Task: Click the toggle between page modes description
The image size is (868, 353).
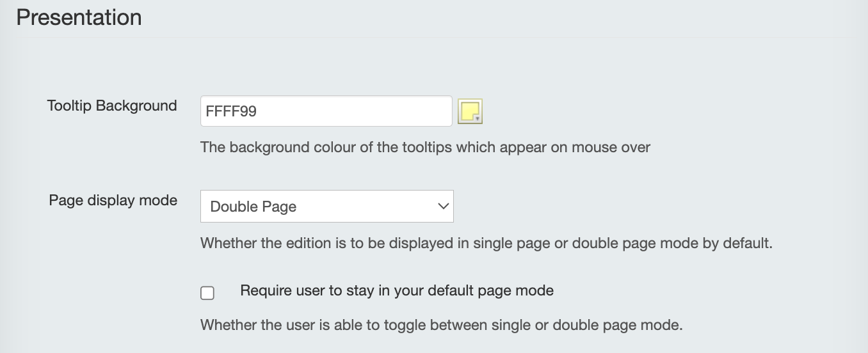Action: [442, 325]
